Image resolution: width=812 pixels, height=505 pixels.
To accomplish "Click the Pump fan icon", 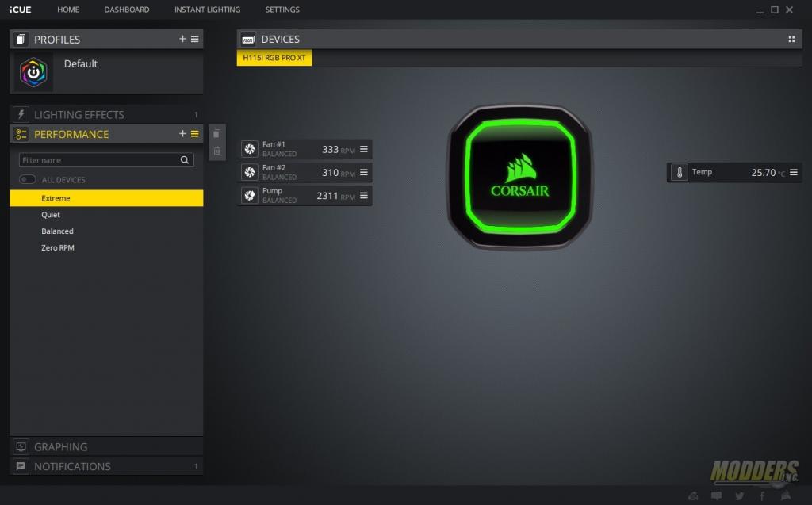I will pos(250,195).
